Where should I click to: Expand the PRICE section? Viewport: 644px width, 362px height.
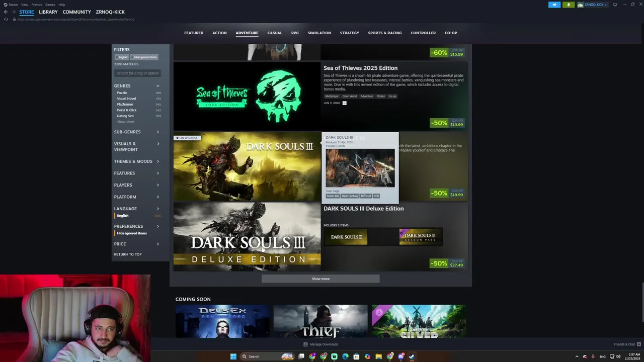137,244
